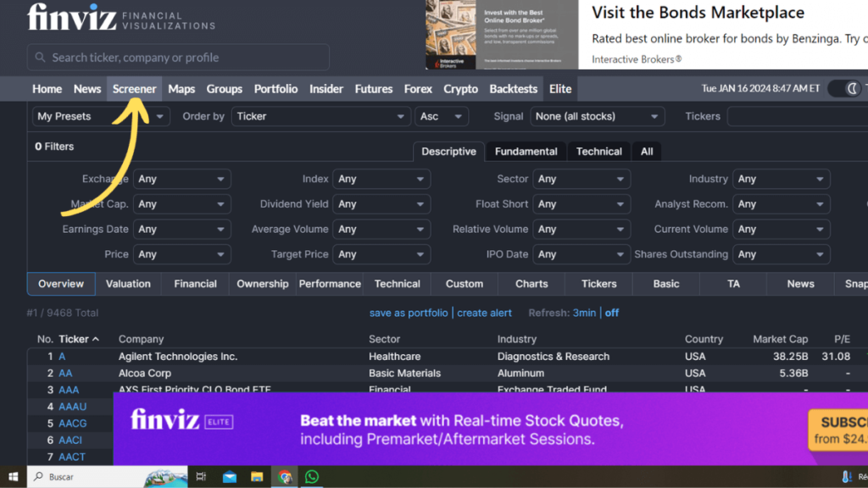Click the search magnifier icon
The image size is (868, 488).
point(40,58)
